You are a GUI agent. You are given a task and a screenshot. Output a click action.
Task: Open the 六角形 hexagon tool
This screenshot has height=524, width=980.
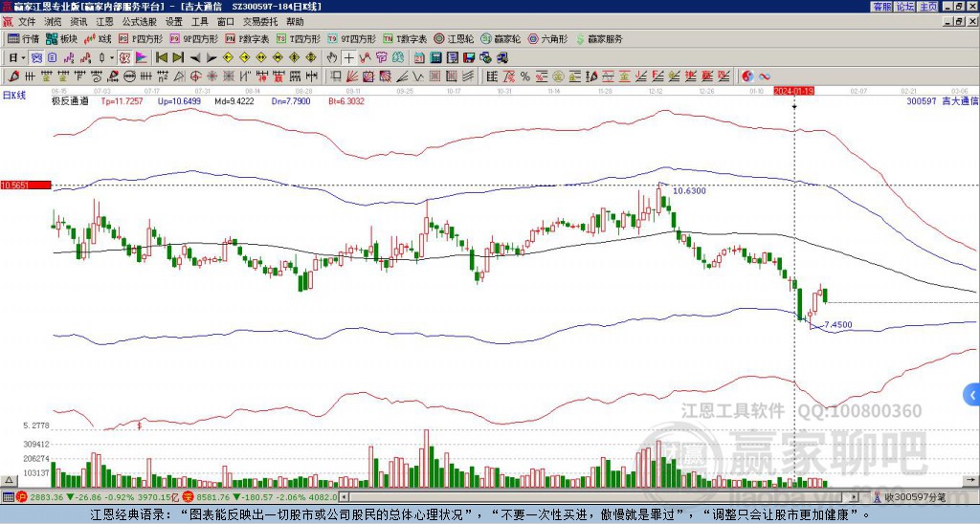[548, 38]
